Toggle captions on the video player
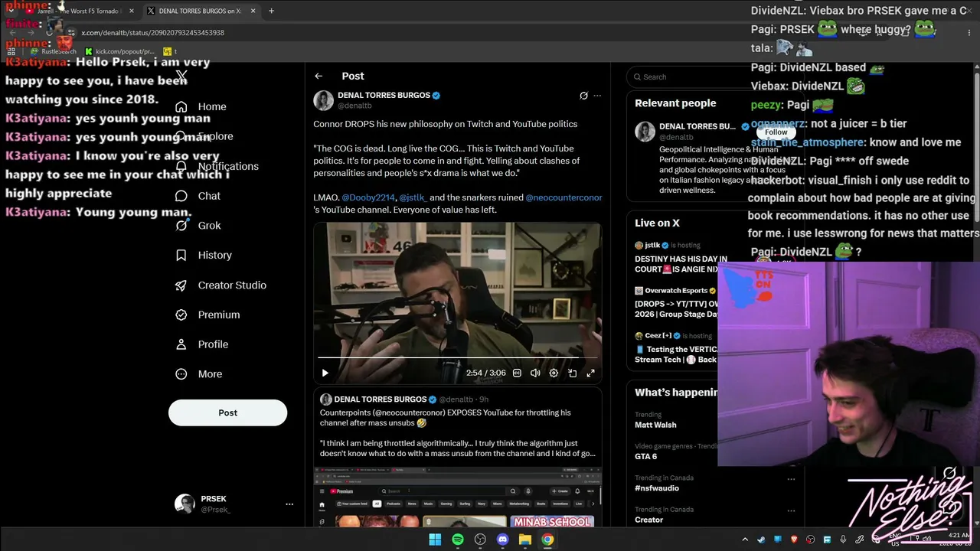980x551 pixels. click(517, 373)
